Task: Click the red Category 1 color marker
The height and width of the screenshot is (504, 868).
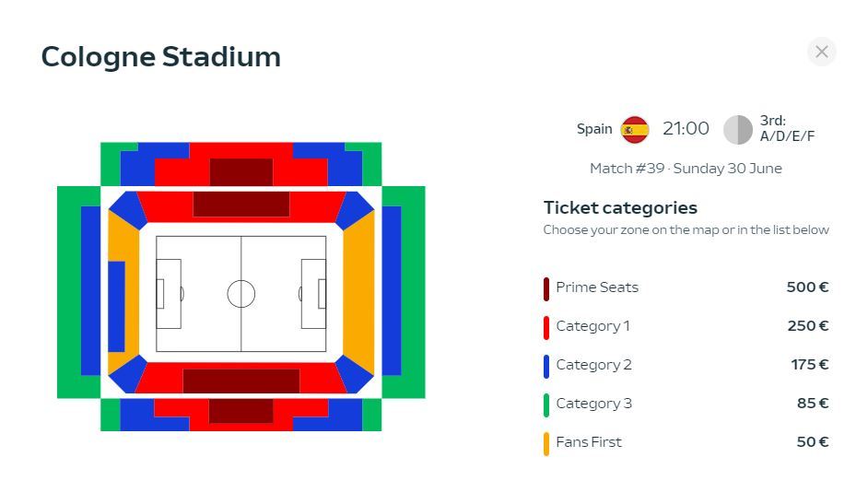Action: tap(546, 327)
